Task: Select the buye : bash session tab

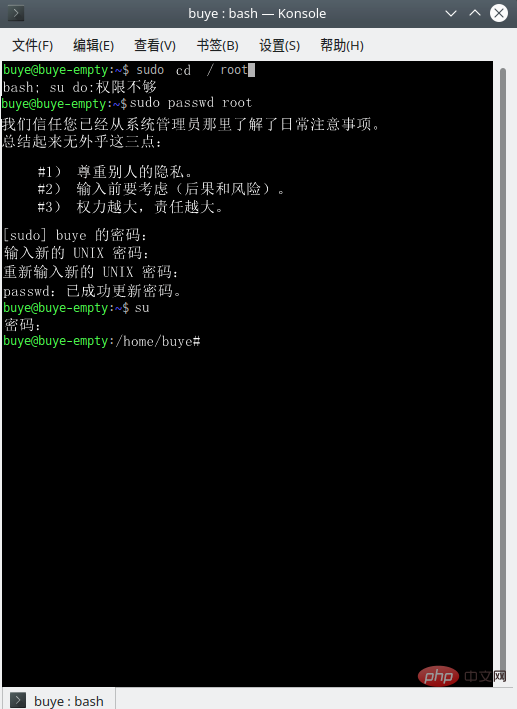Action: (x=59, y=699)
